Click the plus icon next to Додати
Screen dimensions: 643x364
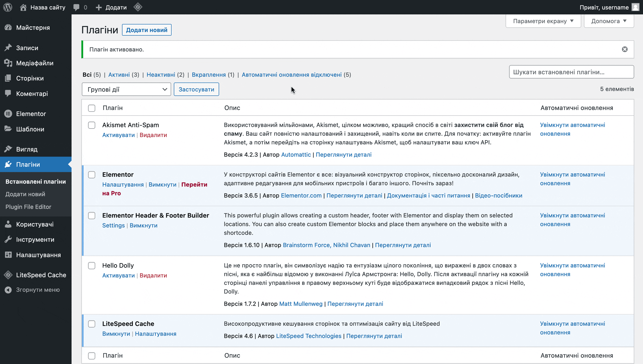click(x=99, y=7)
